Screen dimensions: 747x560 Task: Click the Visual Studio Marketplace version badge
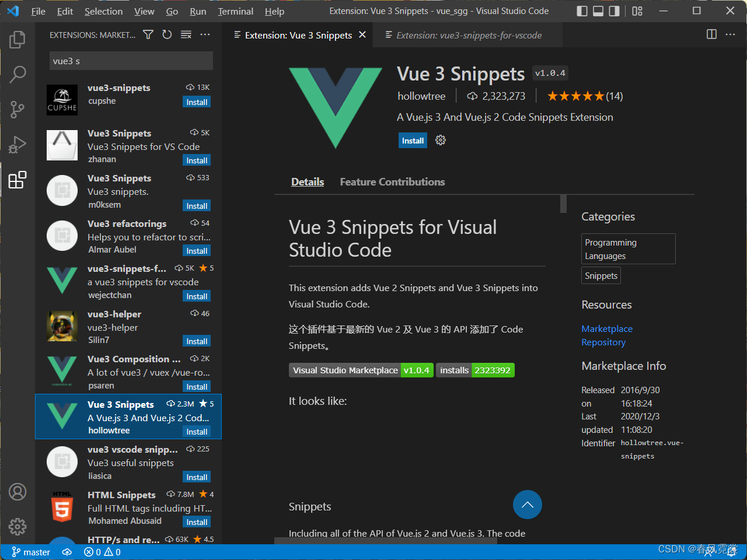click(x=361, y=370)
